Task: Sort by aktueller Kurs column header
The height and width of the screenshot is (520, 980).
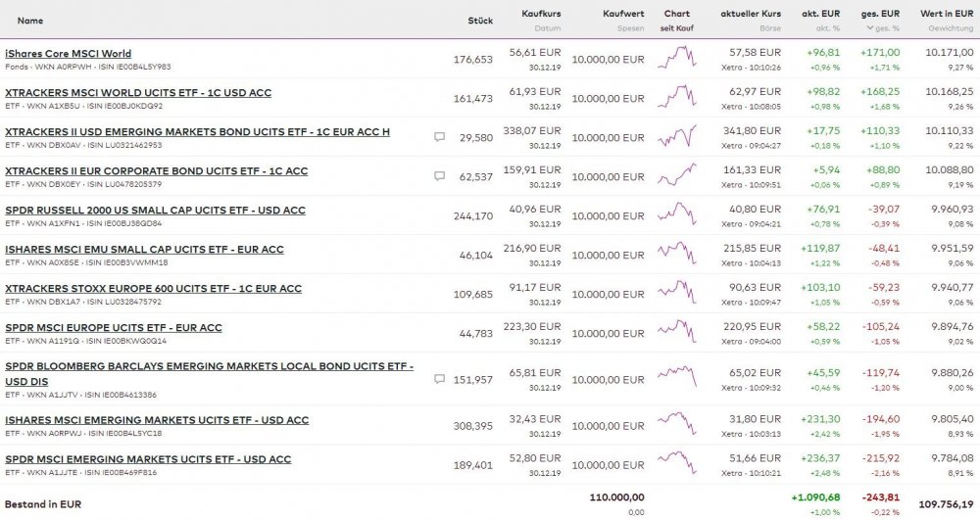Action: [750, 14]
